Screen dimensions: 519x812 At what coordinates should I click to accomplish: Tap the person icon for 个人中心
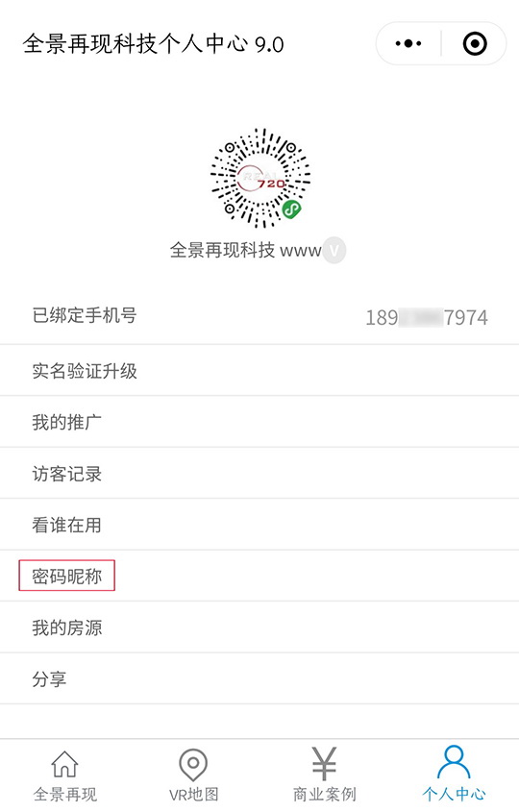coord(454,762)
